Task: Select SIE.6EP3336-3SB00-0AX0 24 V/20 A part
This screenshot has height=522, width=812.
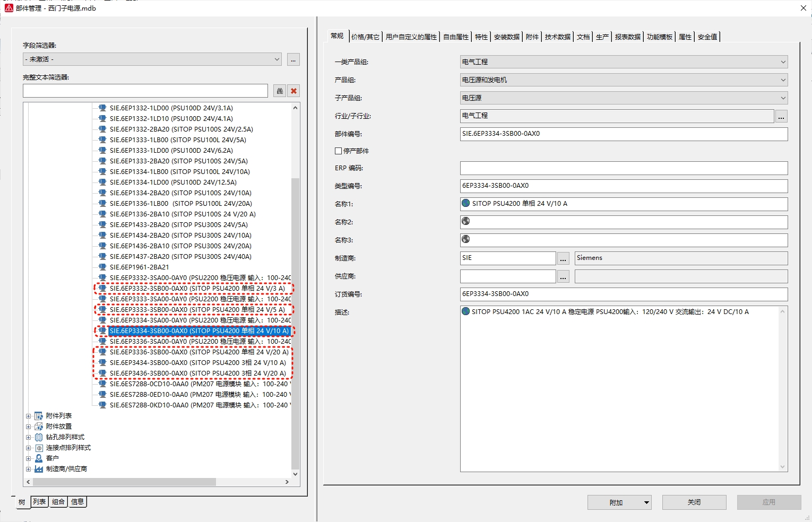Action: click(x=199, y=352)
